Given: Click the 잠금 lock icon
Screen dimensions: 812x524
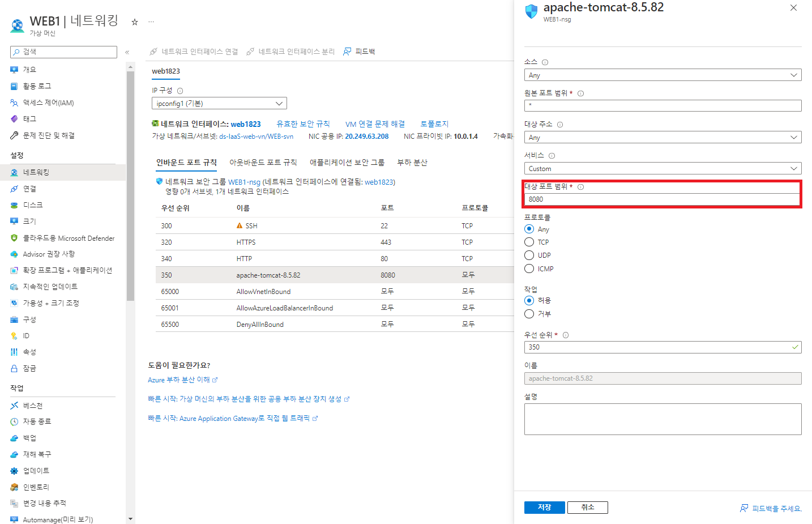Looking at the screenshot, I should coord(14,368).
